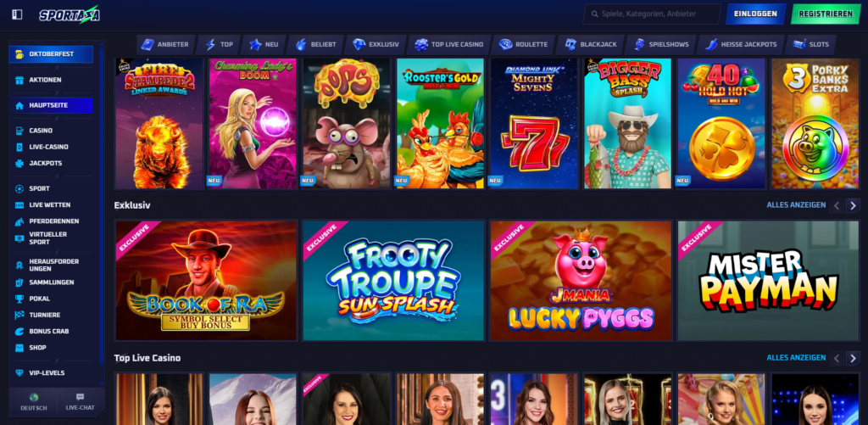Click the Einloggen button
The height and width of the screenshot is (425, 868).
tap(755, 14)
